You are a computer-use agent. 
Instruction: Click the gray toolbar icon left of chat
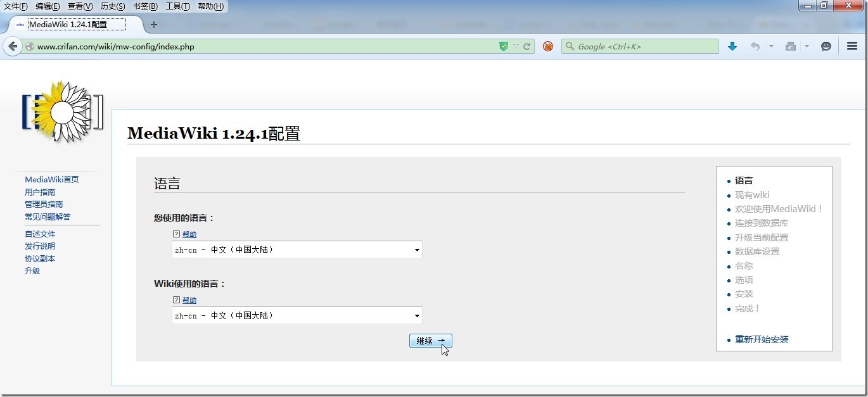pos(790,46)
